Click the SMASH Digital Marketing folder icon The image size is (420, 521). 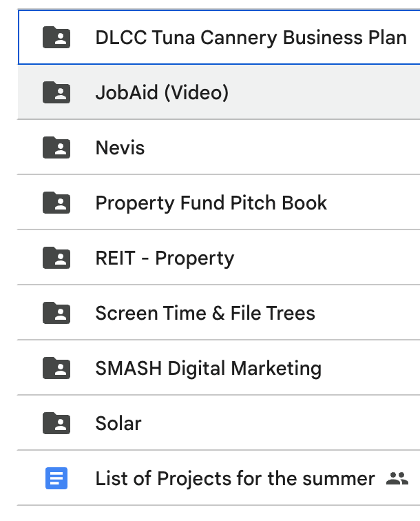[56, 368]
